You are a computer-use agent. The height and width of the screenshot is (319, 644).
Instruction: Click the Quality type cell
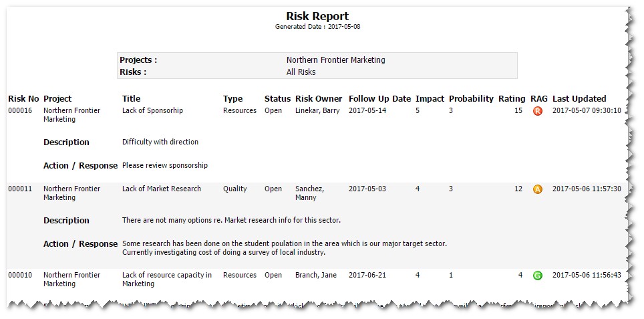click(235, 189)
